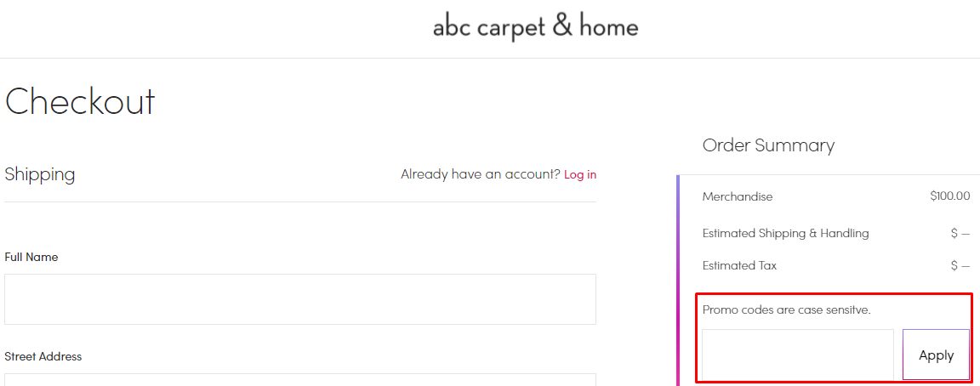The height and width of the screenshot is (386, 980).
Task: Click the Full Name field label
Action: (x=31, y=257)
